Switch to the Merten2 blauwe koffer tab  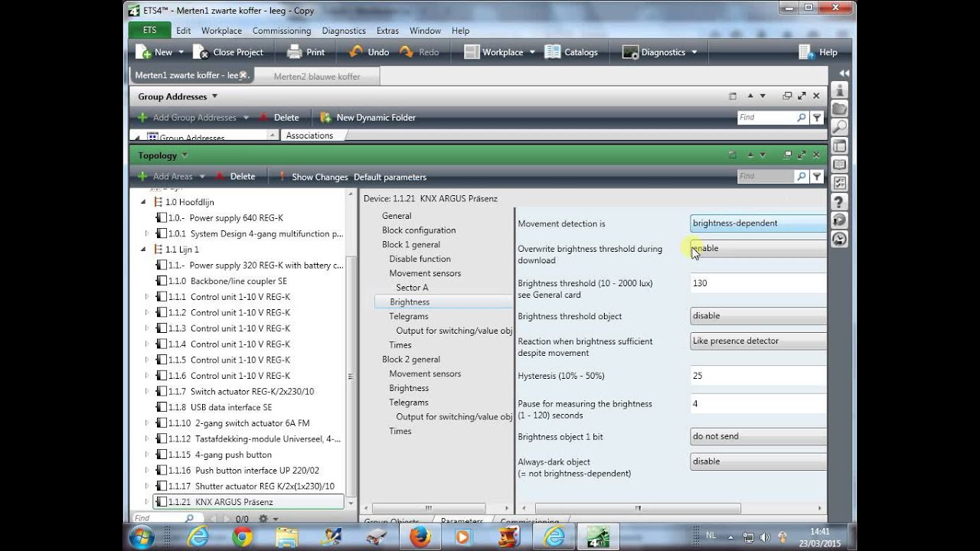[x=316, y=77]
